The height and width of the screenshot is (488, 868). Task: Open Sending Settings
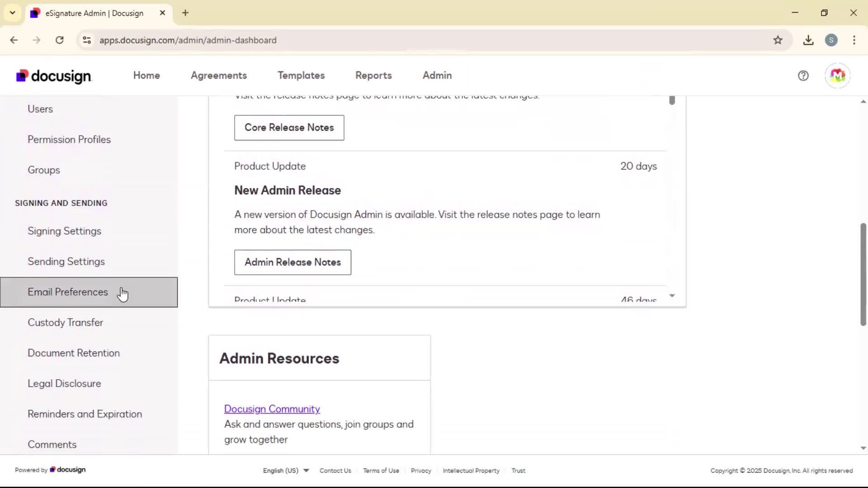coord(89,262)
